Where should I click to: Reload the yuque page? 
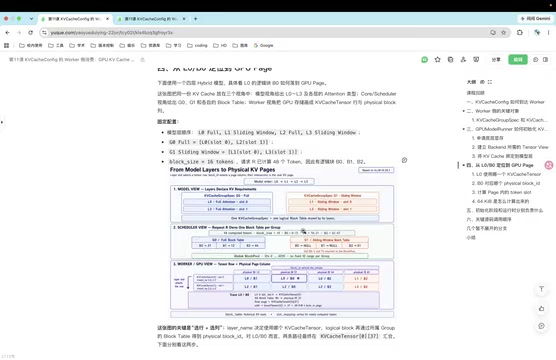[30, 33]
